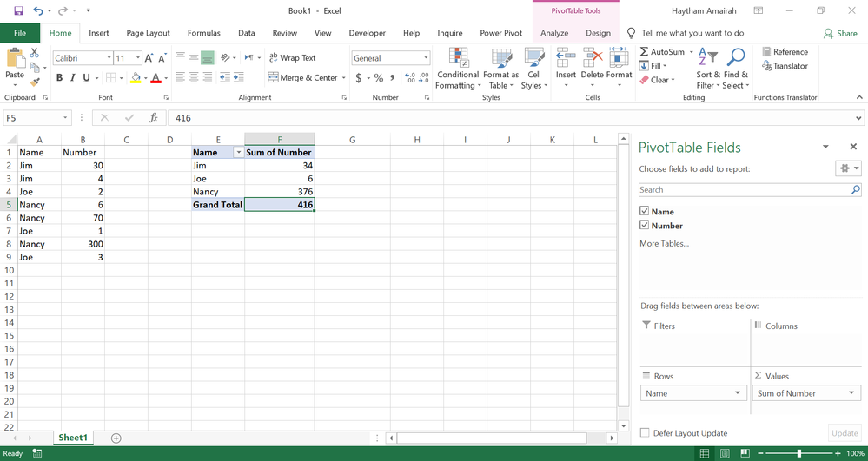This screenshot has width=868, height=461.
Task: Click the Redo arrow icon
Action: click(63, 10)
